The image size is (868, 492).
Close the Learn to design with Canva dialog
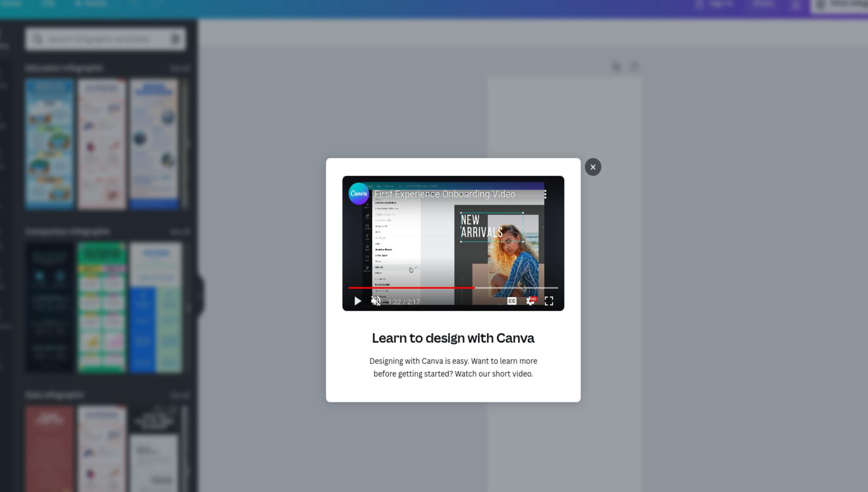click(593, 167)
